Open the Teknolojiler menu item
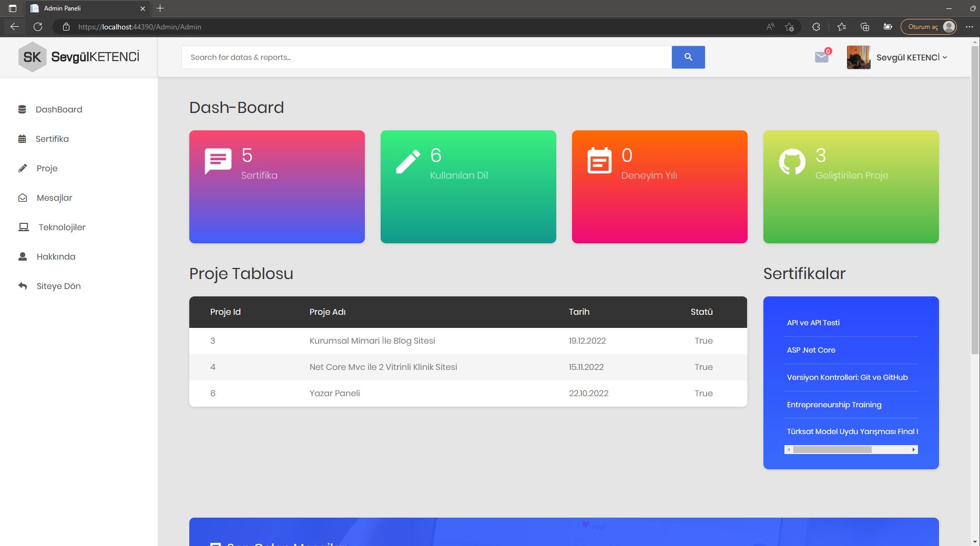This screenshot has width=980, height=546. coord(62,227)
